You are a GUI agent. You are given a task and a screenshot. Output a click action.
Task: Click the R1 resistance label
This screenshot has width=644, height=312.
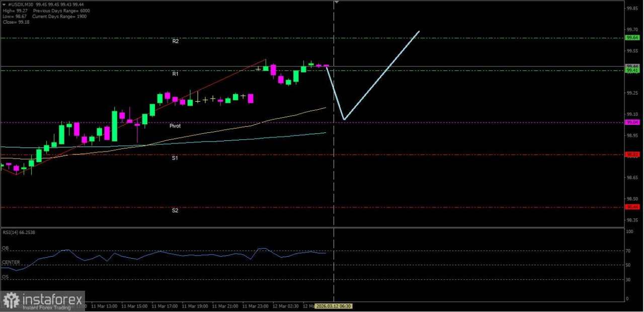coord(175,73)
